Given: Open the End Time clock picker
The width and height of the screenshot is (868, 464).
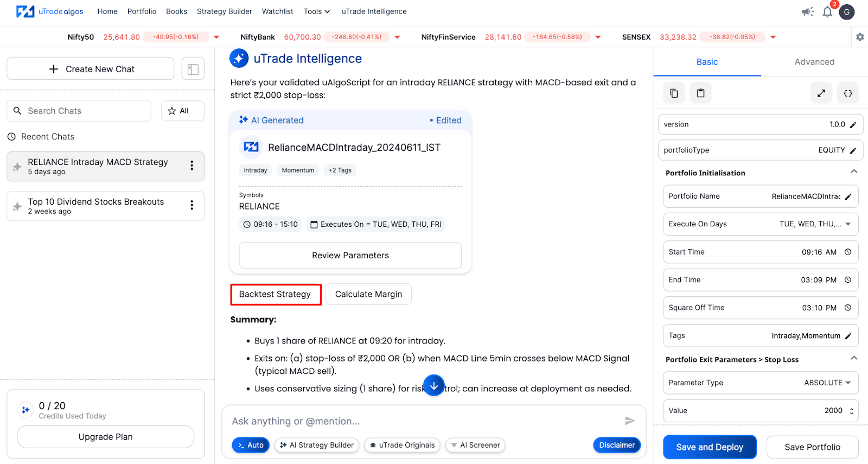Looking at the screenshot, I should pos(848,280).
